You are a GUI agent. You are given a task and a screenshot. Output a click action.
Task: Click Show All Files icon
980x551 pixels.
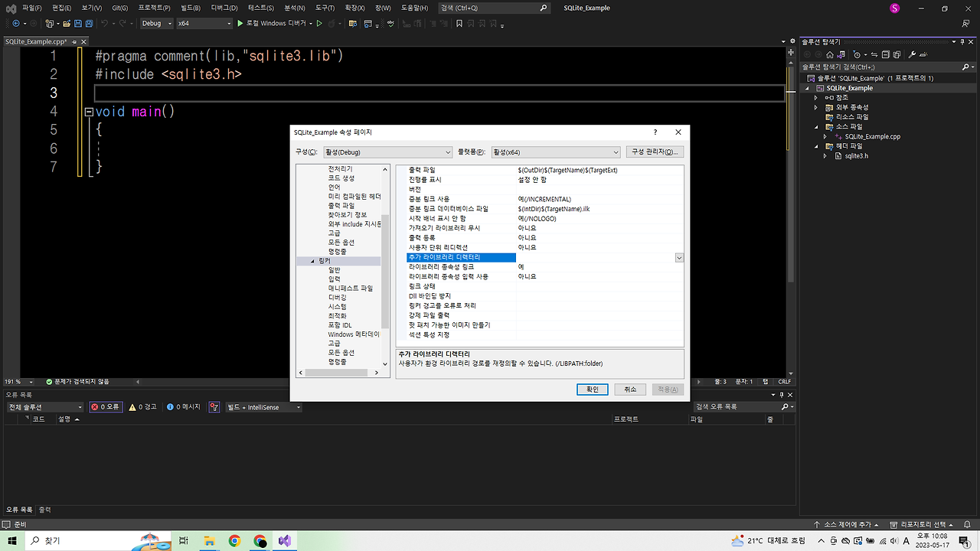(897, 54)
